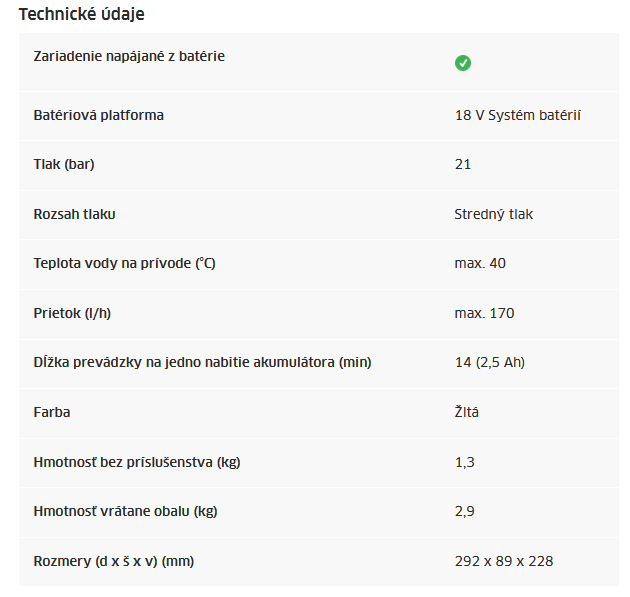Click the max. 170 flow value
This screenshot has width=630, height=597.
pos(484,313)
